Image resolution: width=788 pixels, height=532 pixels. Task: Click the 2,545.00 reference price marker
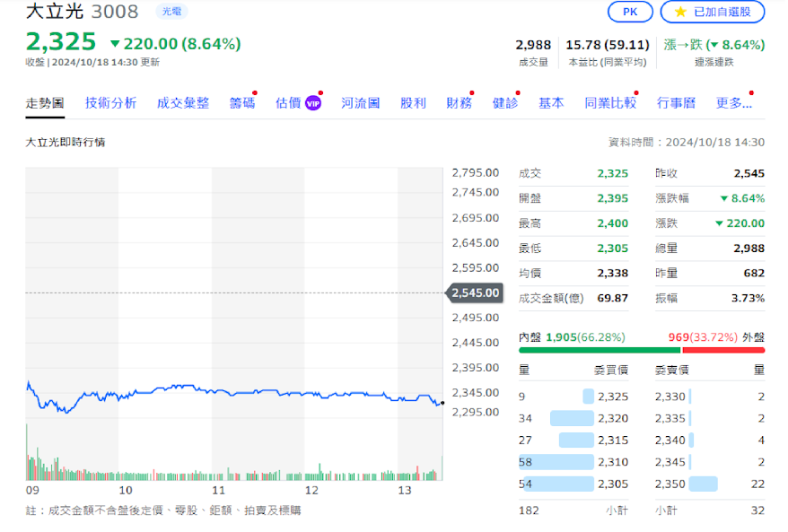(475, 292)
